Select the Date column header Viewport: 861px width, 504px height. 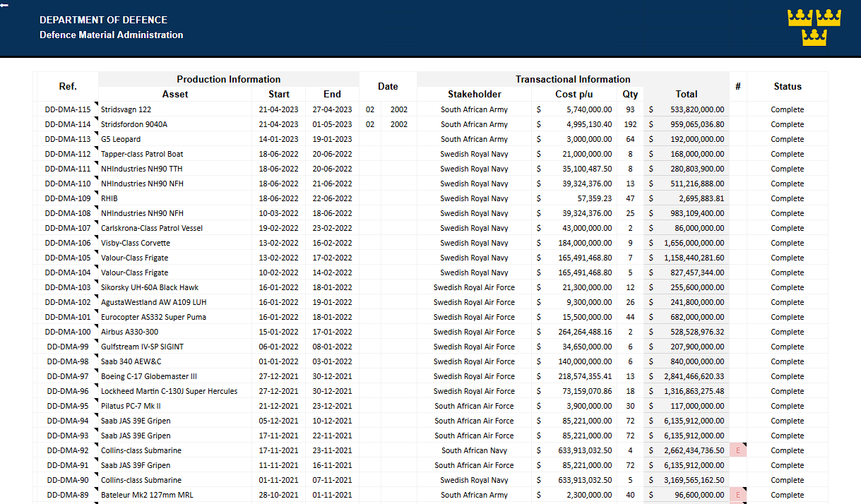[x=388, y=86]
